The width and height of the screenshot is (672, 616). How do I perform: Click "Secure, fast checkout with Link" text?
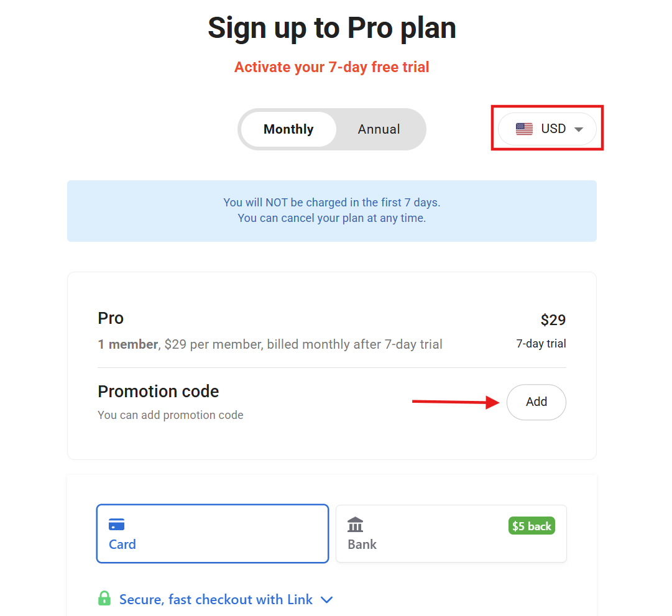216,599
